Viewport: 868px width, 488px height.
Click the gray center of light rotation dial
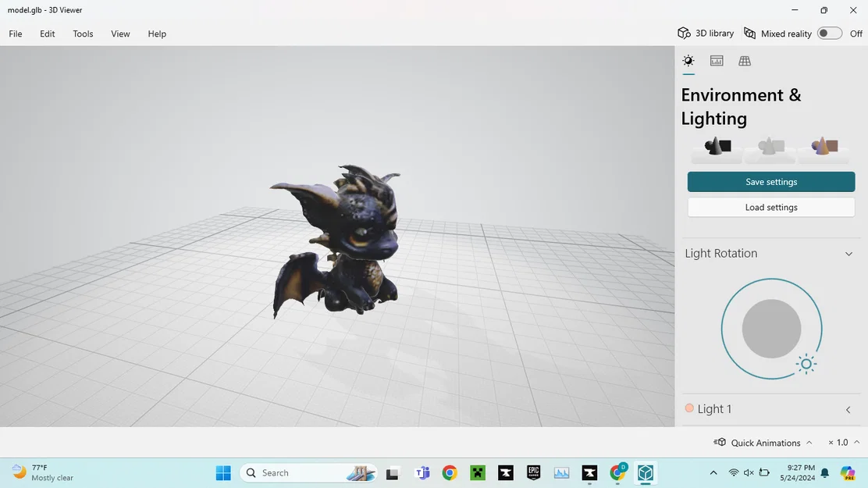(771, 329)
